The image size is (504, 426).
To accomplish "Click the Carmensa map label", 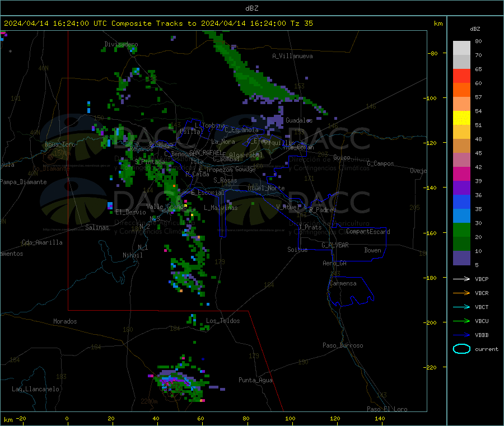I will [343, 283].
